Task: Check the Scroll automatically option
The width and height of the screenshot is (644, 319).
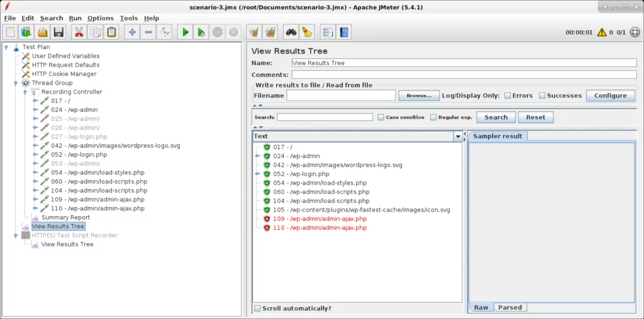Action: coord(257,308)
